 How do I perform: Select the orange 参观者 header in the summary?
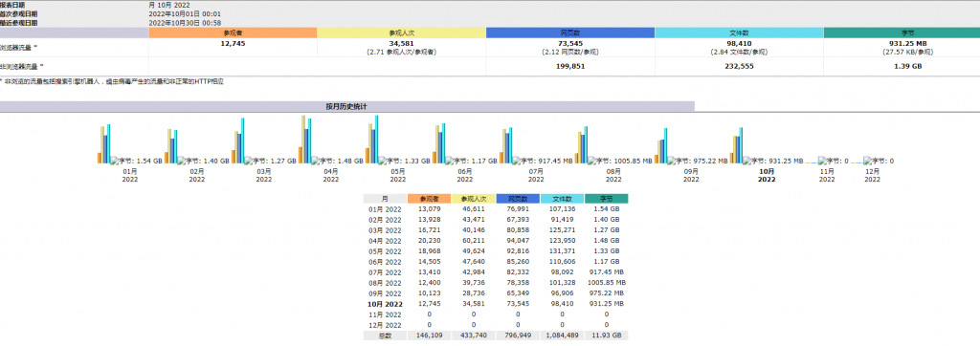click(x=233, y=32)
